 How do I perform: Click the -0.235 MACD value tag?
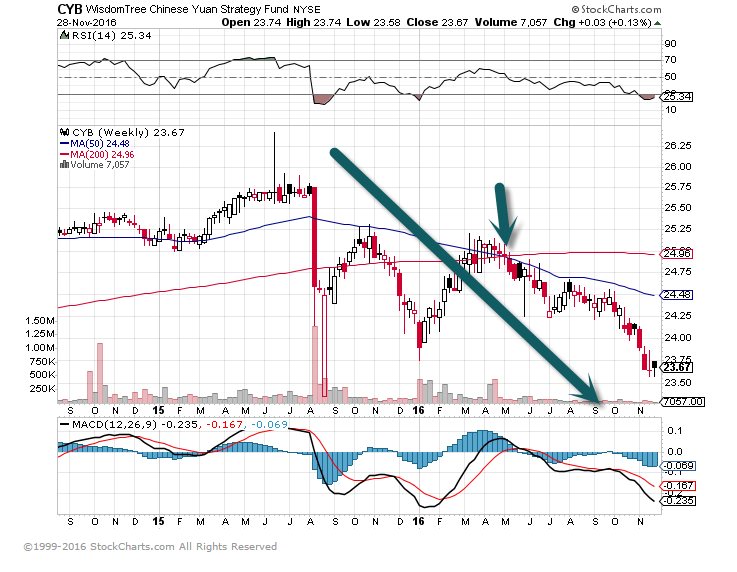point(678,501)
